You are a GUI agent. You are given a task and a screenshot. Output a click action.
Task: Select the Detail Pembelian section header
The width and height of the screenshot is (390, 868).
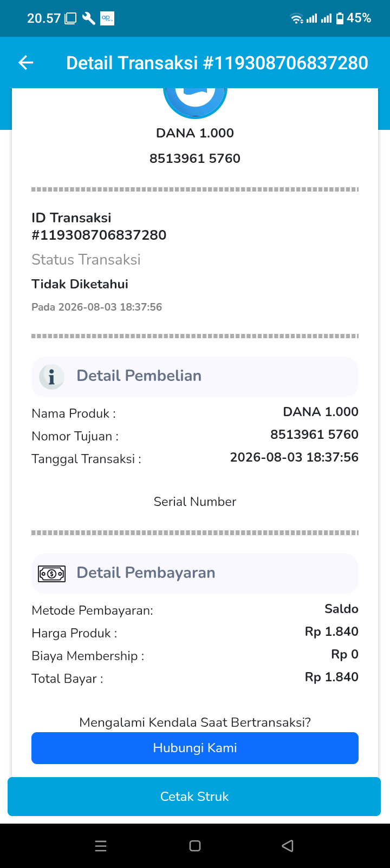195,376
